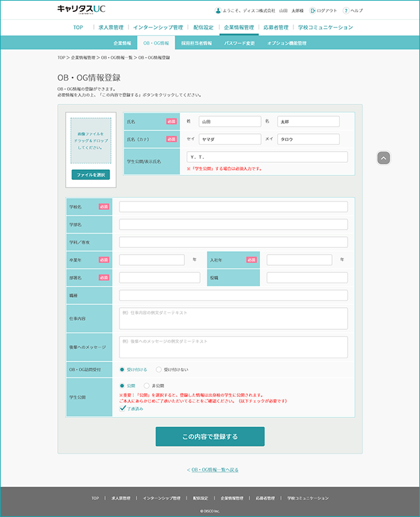Open the パスワード変更 tab
420x517 pixels.
pos(240,43)
